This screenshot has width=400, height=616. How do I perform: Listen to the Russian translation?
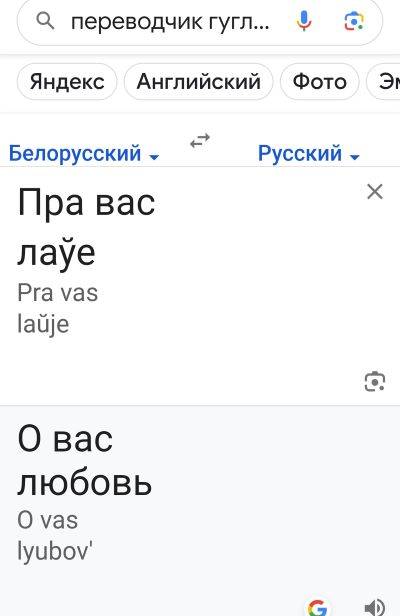(x=374, y=607)
